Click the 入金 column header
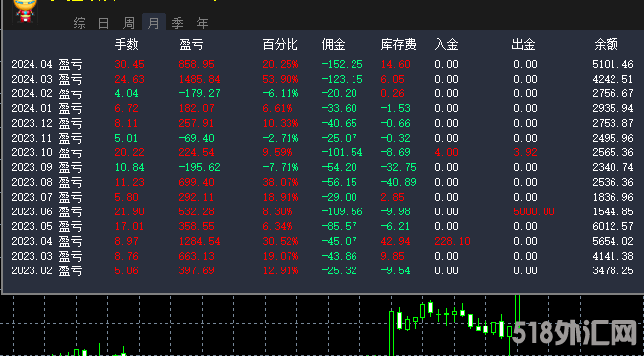 [x=446, y=44]
